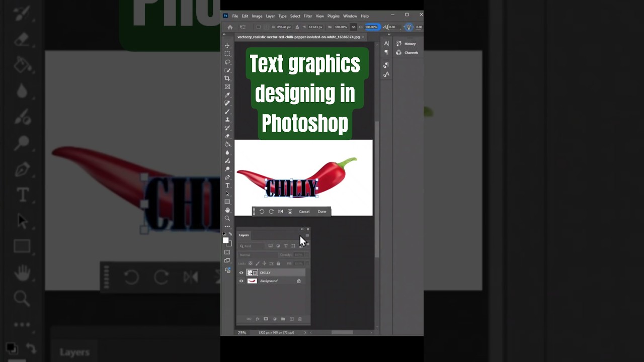Viewport: 644px width, 362px height.
Task: Select the Path Selection tool
Action: (227, 194)
